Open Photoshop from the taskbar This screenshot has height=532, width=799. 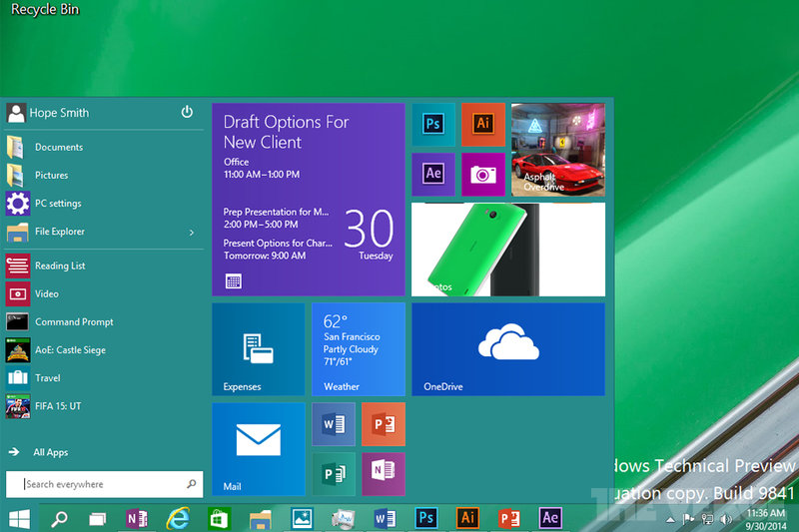click(x=426, y=518)
